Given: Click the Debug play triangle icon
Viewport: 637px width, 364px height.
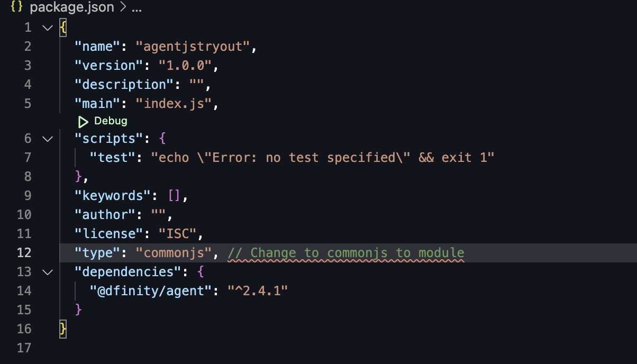Looking at the screenshot, I should tap(83, 122).
